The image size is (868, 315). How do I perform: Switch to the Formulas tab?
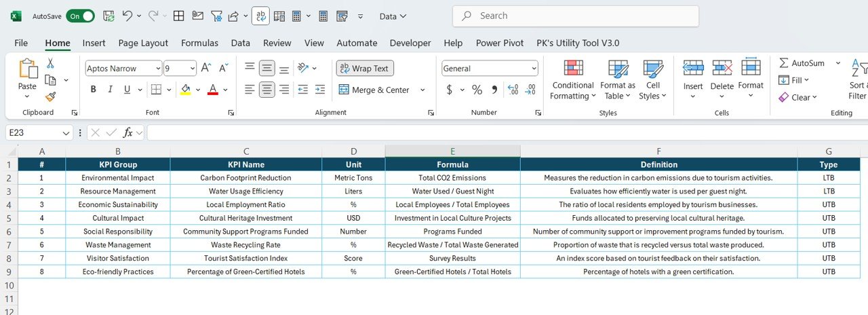tap(199, 43)
